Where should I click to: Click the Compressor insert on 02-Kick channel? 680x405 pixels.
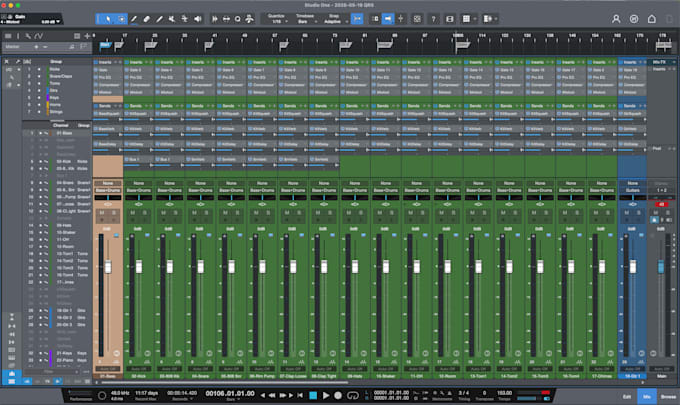(139, 85)
